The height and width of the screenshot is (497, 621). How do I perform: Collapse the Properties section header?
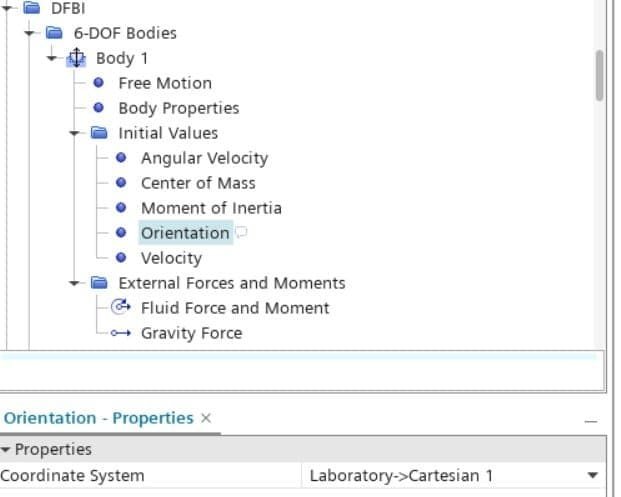(x=7, y=450)
